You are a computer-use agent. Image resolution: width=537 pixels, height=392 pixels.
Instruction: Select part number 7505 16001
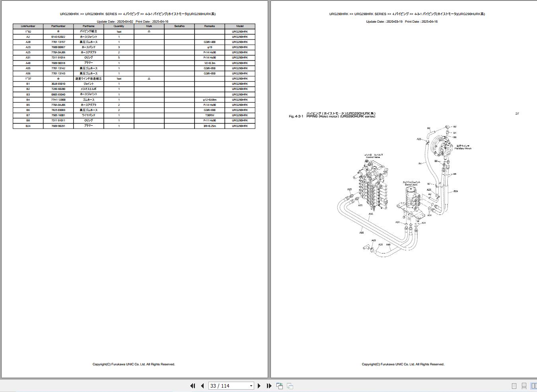click(58, 115)
